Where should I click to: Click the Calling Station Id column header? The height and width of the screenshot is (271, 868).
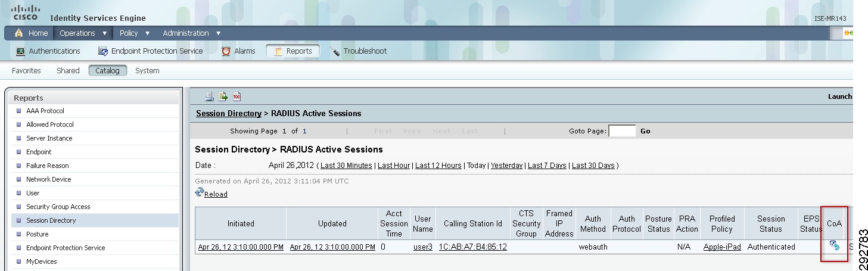click(473, 224)
